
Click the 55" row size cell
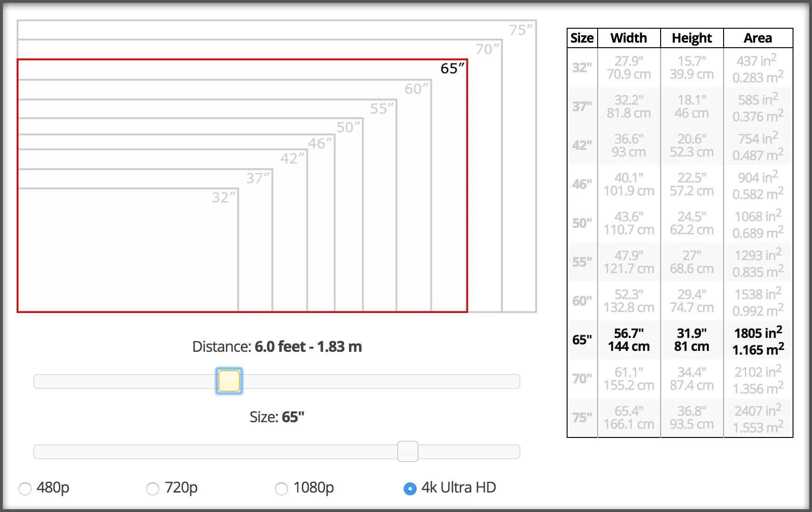tap(582, 262)
